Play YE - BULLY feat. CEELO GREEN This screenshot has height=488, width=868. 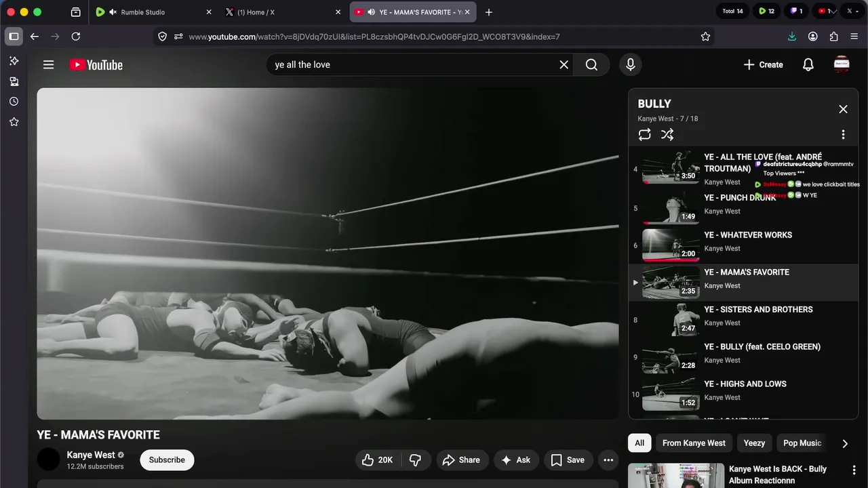(743, 357)
